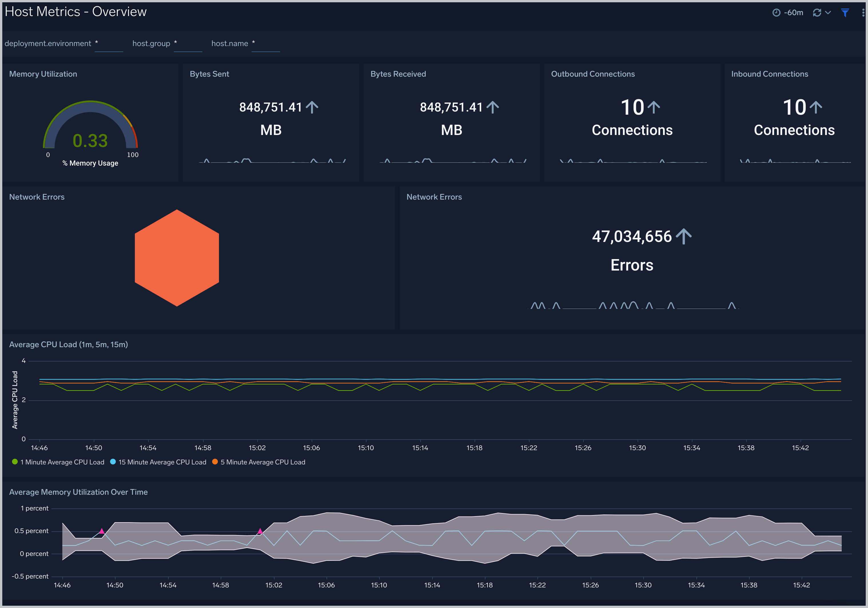Click Host Metrics - Overview dashboard title
Viewport: 868px width, 608px height.
pos(75,12)
